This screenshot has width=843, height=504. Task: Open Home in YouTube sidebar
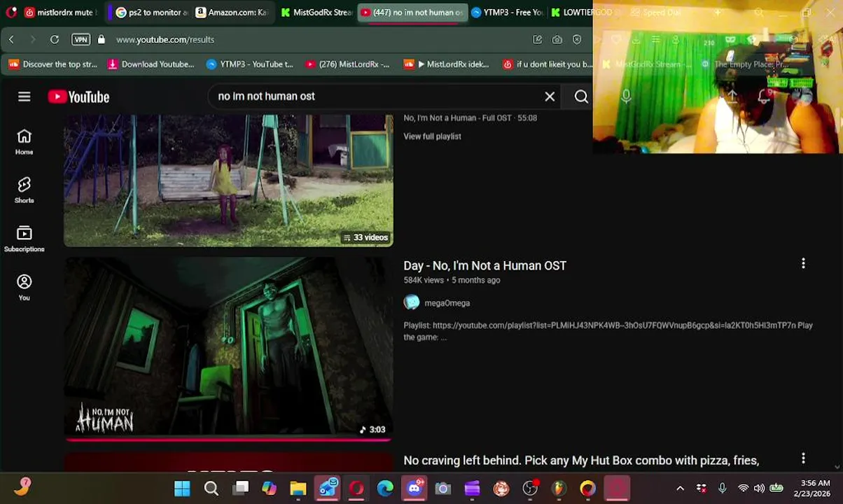click(25, 141)
